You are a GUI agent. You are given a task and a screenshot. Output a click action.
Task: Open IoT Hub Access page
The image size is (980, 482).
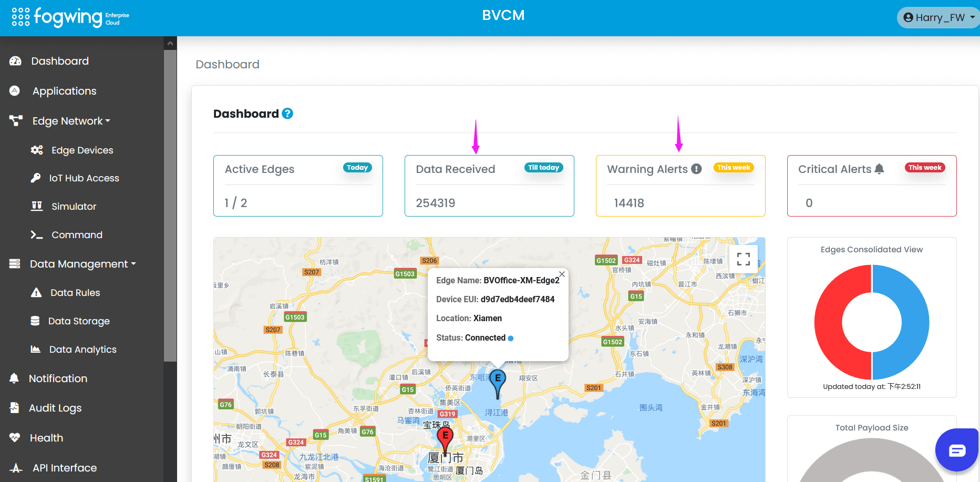(84, 178)
